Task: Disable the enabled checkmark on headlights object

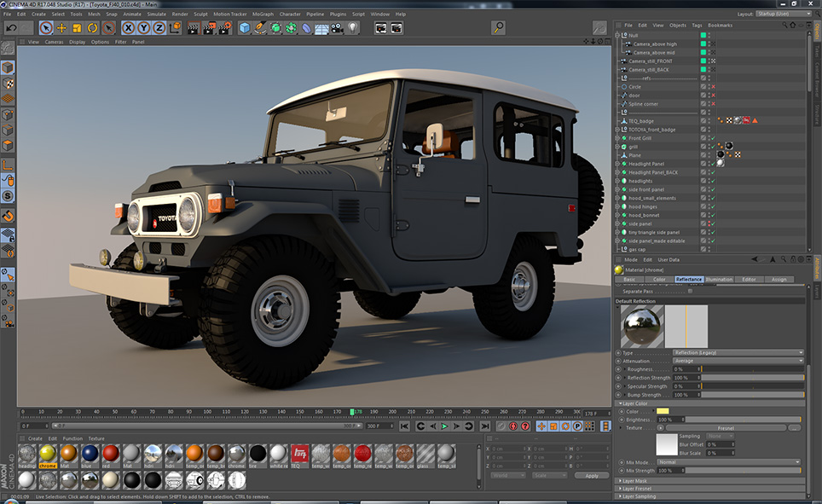Action: 712,181
